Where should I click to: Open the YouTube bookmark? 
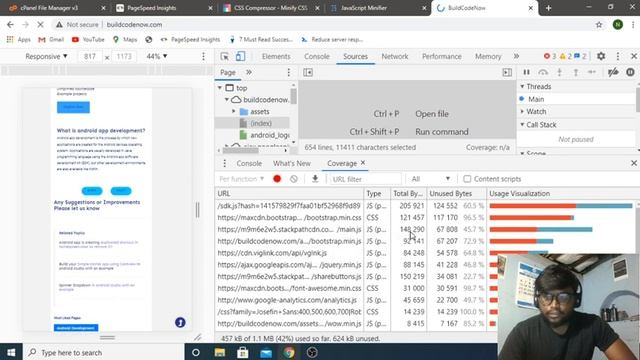point(88,40)
